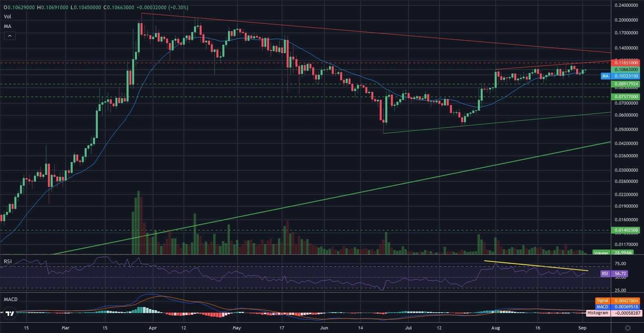Click the Jul label on time axis
Image resolution: width=644 pixels, height=333 pixels.
(408, 328)
